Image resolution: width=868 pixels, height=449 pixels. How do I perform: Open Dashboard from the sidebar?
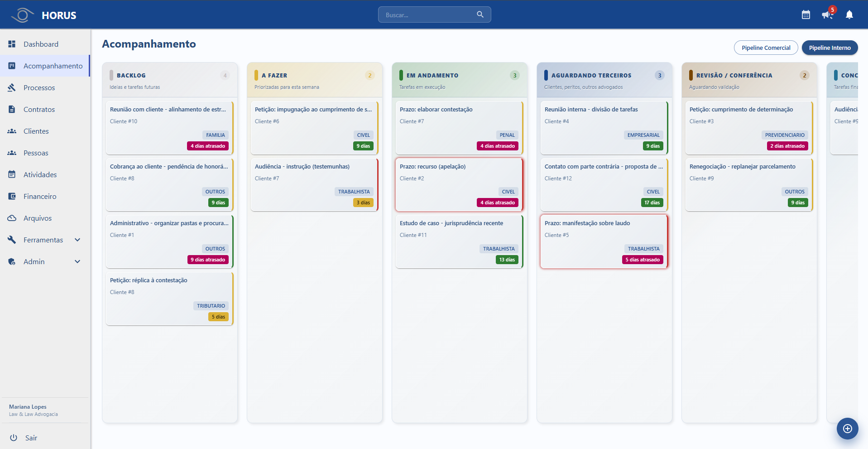tap(41, 44)
